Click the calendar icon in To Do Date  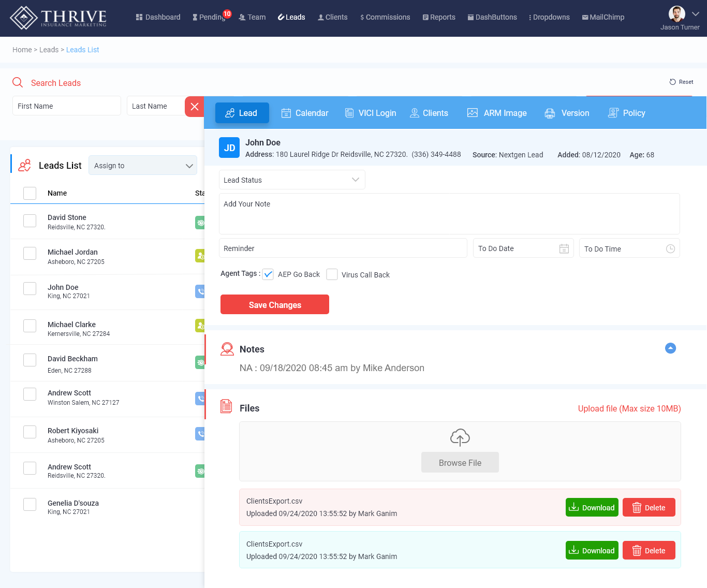pyautogui.click(x=564, y=249)
